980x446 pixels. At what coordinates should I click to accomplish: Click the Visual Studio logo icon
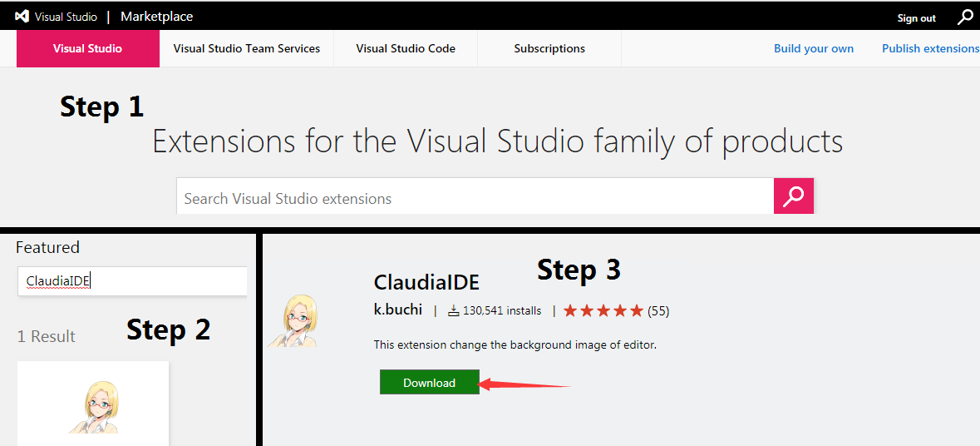coord(22,17)
